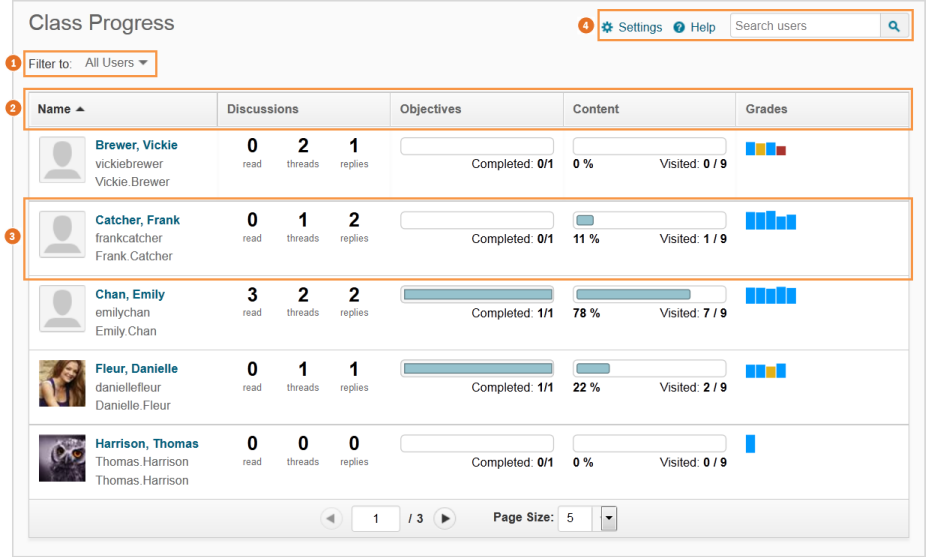Click Vickie Brewer's placeholder avatar

[62, 160]
